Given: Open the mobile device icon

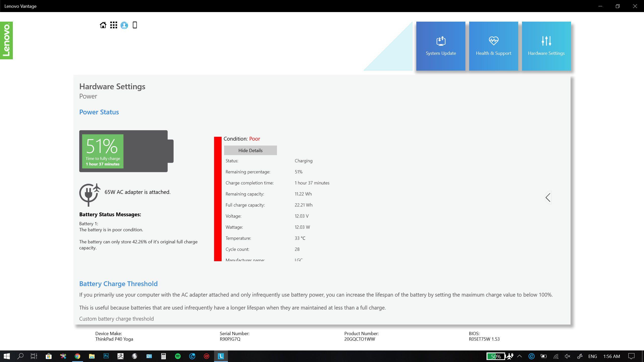Looking at the screenshot, I should [135, 25].
